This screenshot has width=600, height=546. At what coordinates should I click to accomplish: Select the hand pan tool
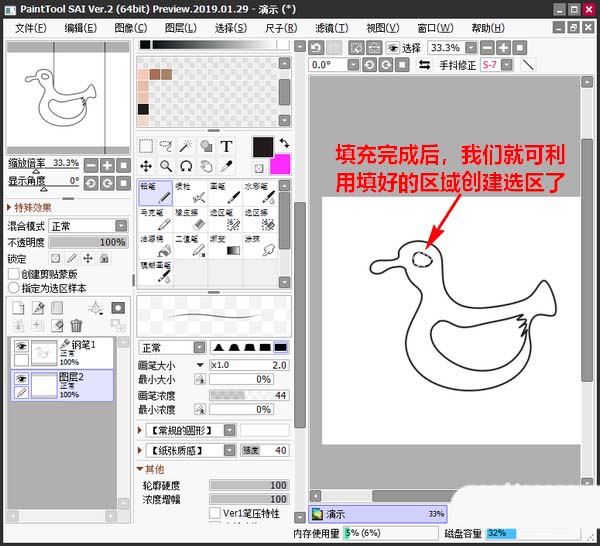206,166
